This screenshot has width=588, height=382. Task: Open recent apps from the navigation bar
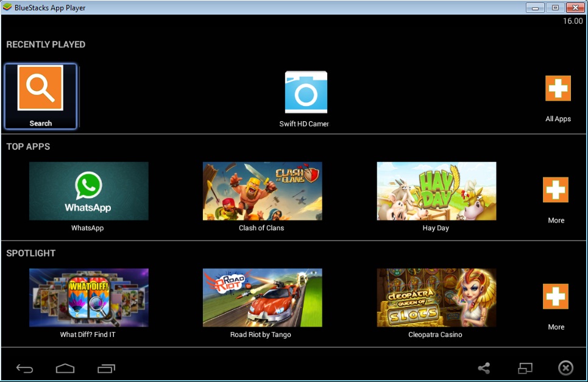pyautogui.click(x=106, y=368)
